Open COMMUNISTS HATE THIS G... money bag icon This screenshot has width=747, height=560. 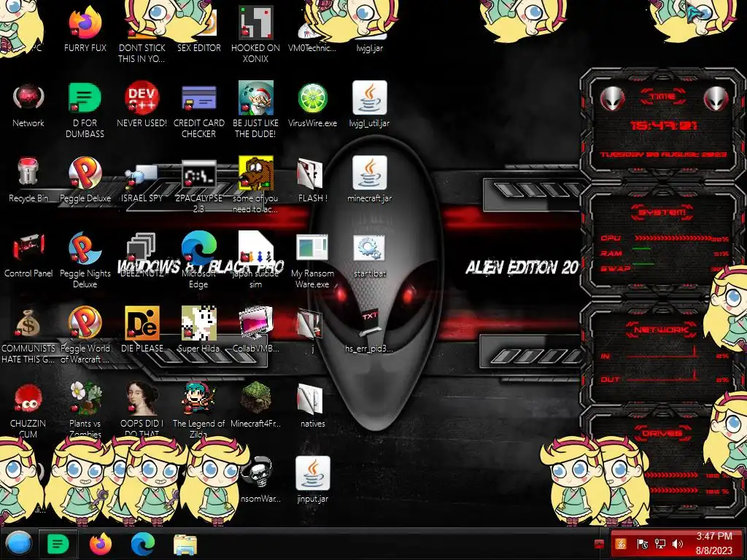(x=28, y=323)
